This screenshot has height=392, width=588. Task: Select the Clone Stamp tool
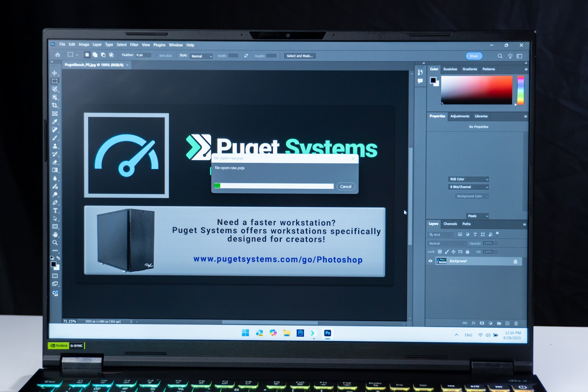55,146
